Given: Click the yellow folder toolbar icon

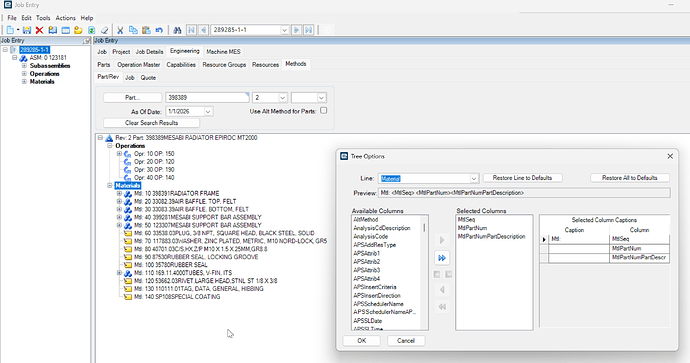Looking at the screenshot, I should pyautogui.click(x=78, y=30).
